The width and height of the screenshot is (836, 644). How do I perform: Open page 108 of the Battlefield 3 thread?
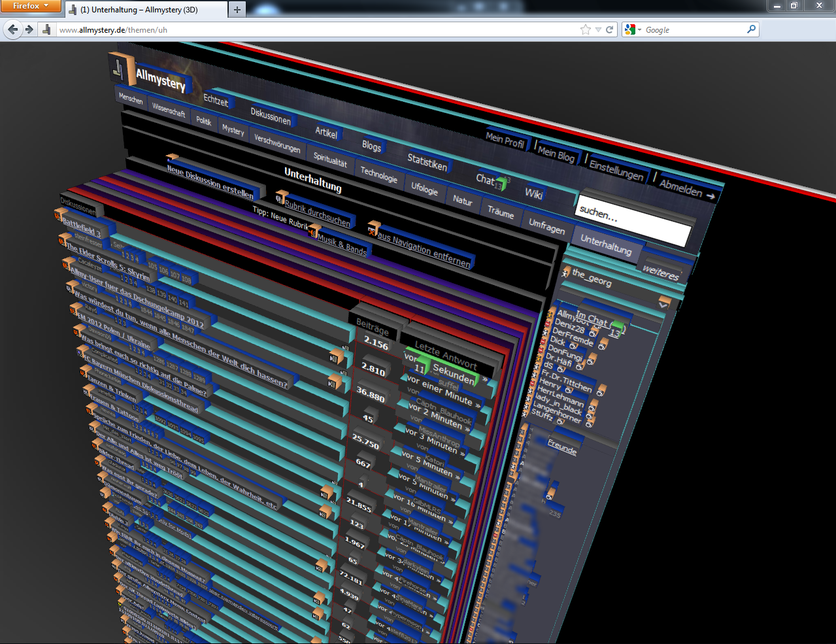coord(186,279)
